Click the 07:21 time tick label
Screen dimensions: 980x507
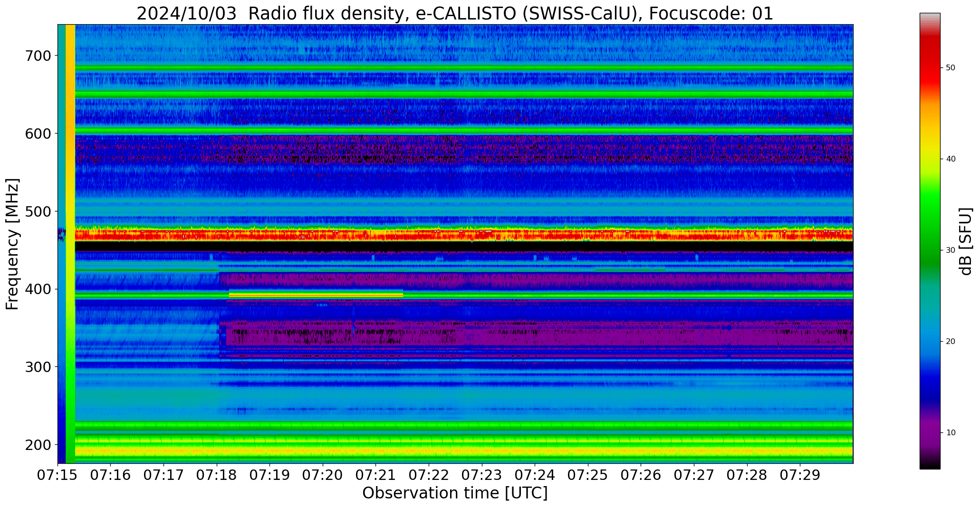coord(376,475)
